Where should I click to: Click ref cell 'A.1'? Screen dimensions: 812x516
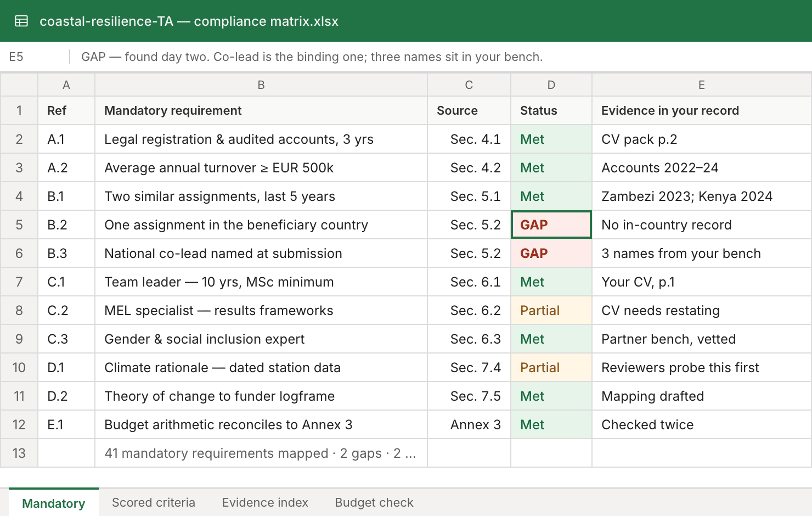(x=66, y=139)
